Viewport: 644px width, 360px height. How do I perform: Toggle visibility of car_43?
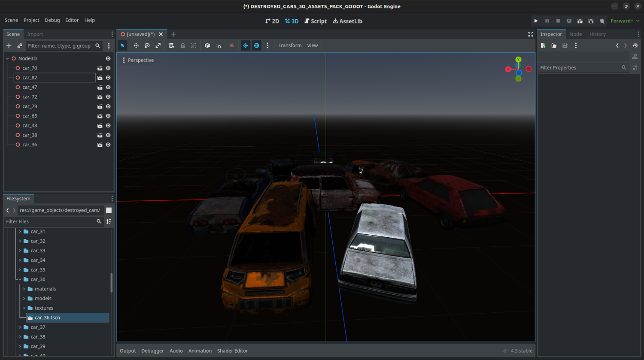[108, 126]
